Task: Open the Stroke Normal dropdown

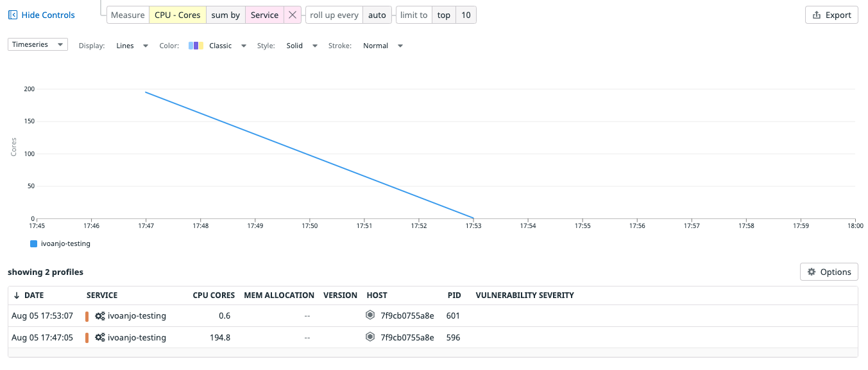Action: tap(383, 46)
